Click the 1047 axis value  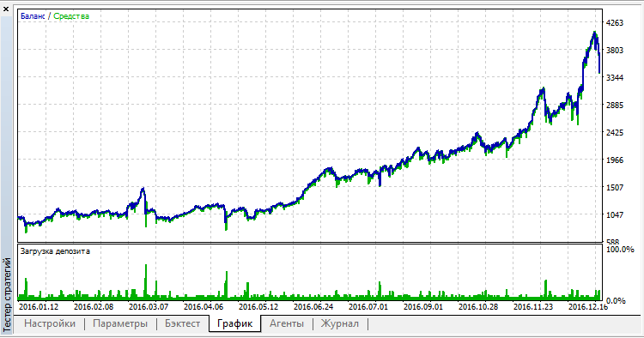click(x=615, y=214)
